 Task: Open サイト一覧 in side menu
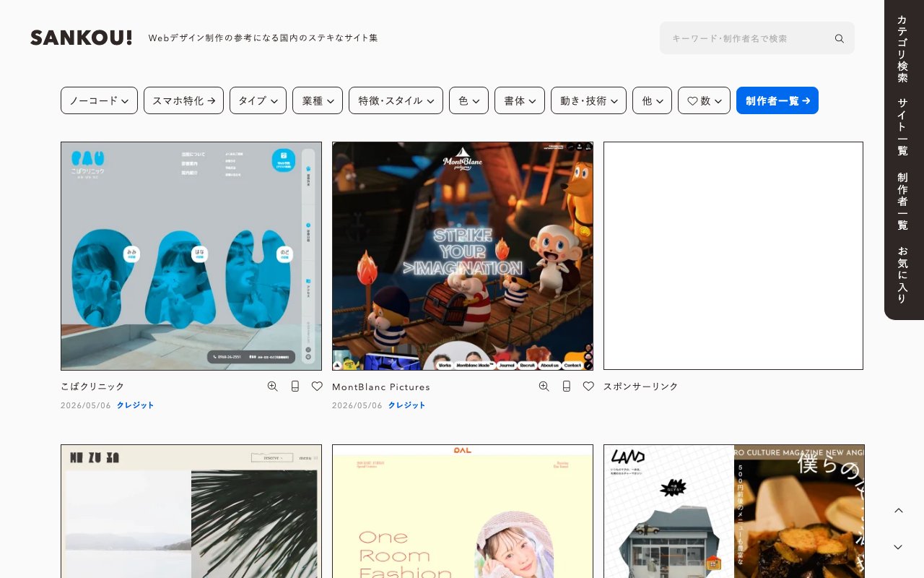902,127
